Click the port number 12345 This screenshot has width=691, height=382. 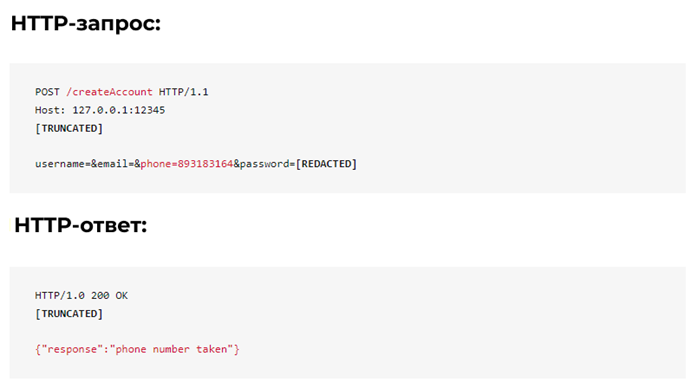150,110
